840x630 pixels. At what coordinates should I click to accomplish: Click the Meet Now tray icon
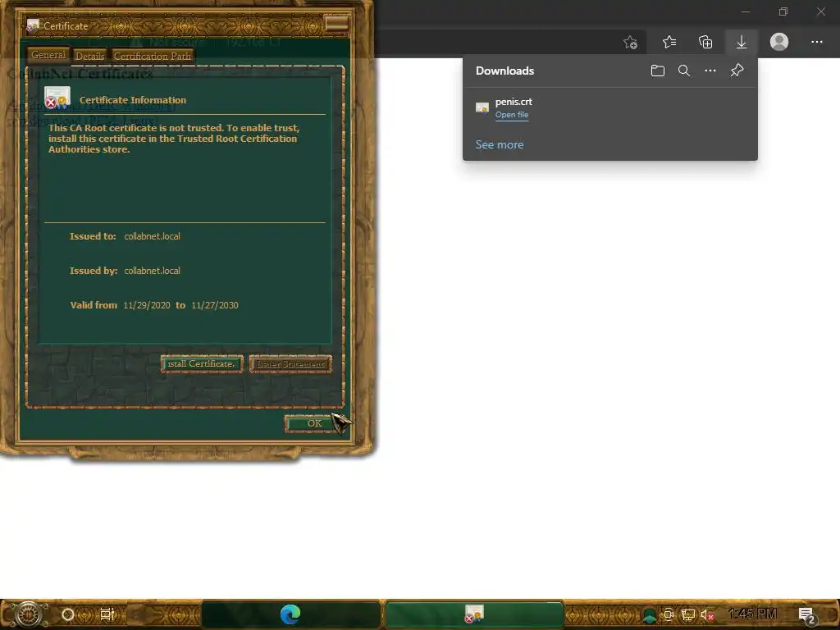668,614
